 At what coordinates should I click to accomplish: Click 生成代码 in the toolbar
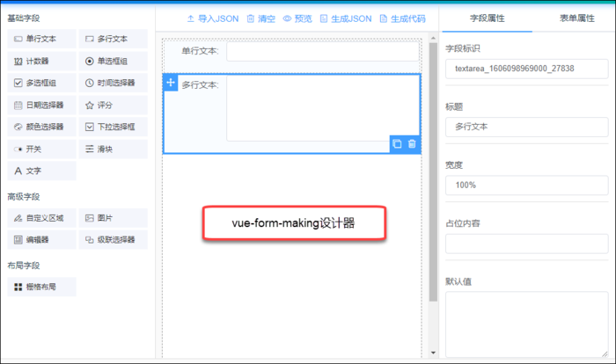point(403,18)
